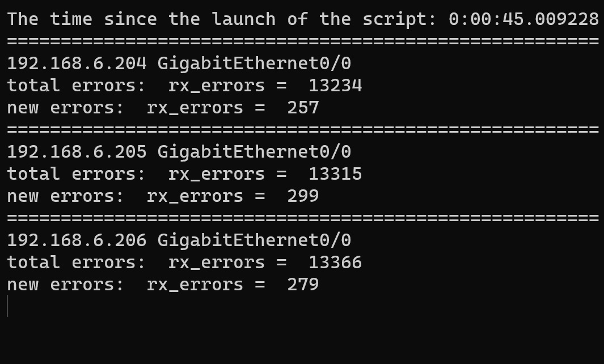Click the IP address 192.168.6.206
This screenshot has height=364, width=604.
[x=77, y=241]
